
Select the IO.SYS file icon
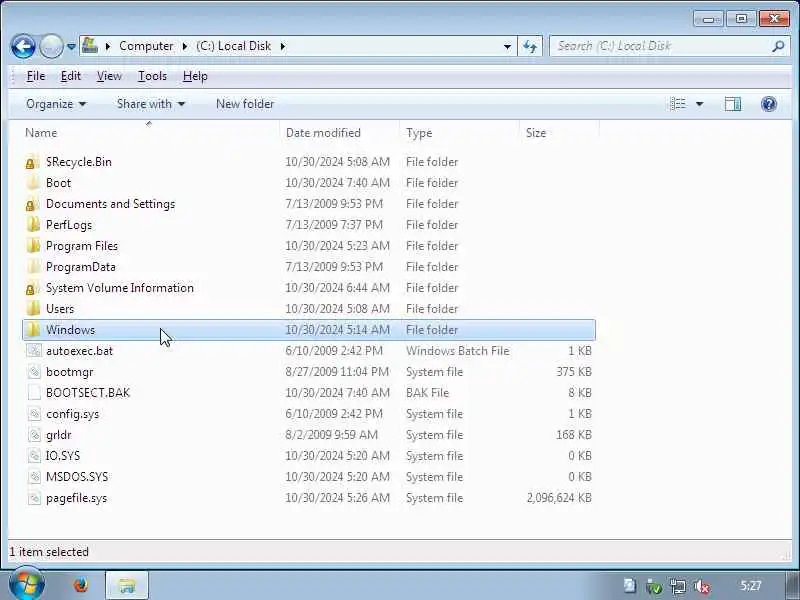(x=34, y=456)
